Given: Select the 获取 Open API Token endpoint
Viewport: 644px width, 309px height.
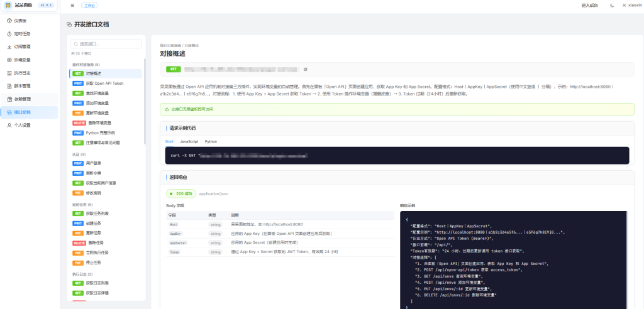Looking at the screenshot, I should tap(104, 83).
